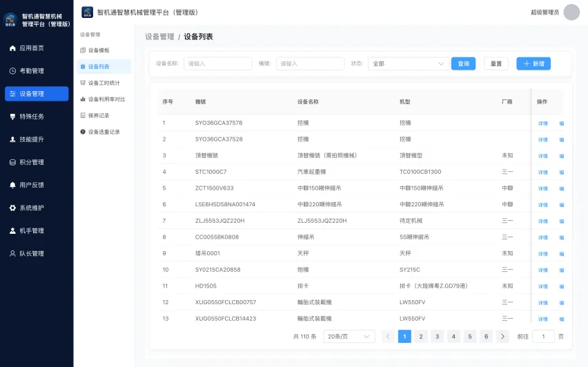Click the blue 查询 button

tap(464, 63)
